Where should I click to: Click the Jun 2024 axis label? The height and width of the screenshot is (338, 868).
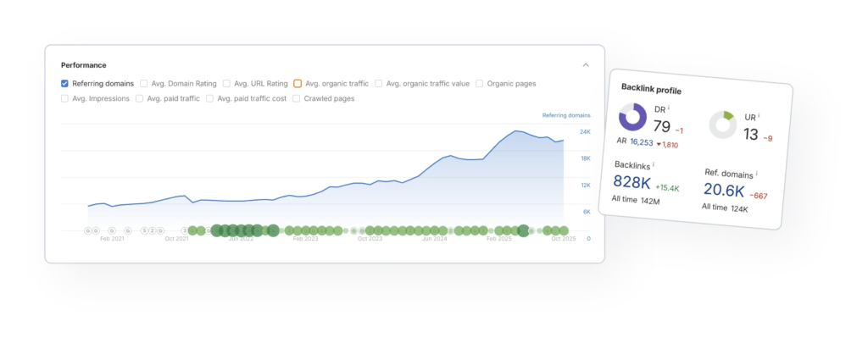(435, 239)
